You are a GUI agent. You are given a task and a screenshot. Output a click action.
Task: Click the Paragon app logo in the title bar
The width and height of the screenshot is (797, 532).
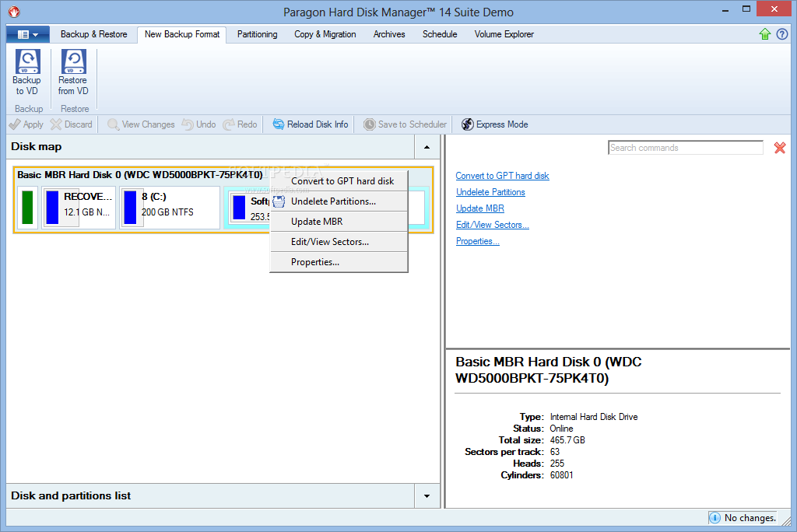[14, 11]
